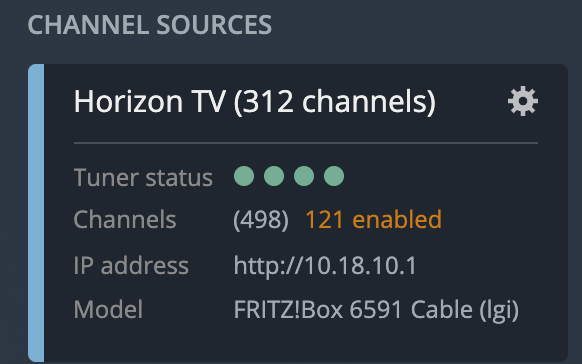Click the second tuner status dot

[x=274, y=176]
